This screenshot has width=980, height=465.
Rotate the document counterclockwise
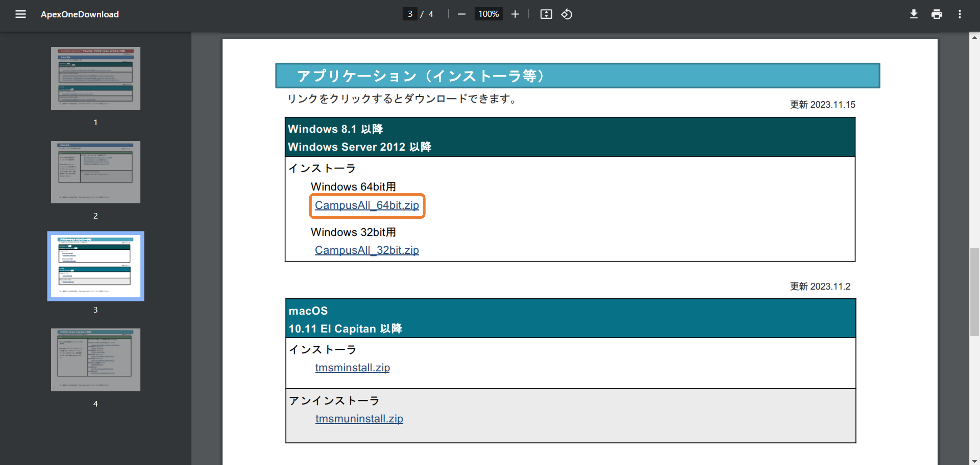(x=566, y=14)
